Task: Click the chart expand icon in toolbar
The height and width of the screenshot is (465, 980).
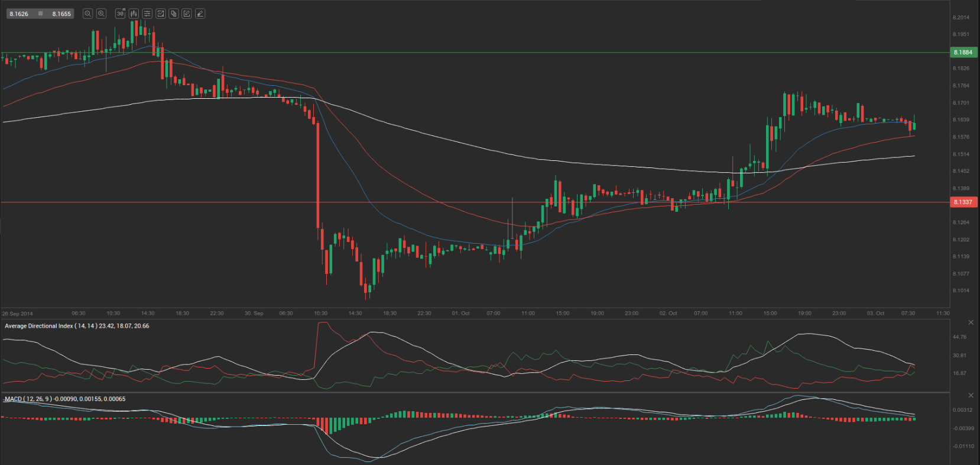Action: pyautogui.click(x=160, y=14)
